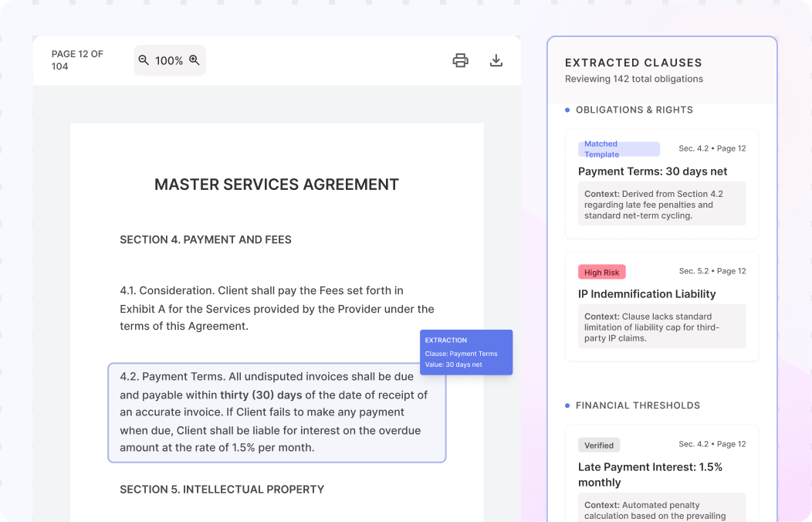812x522 pixels.
Task: Click the 100% zoom level value
Action: [x=169, y=60]
